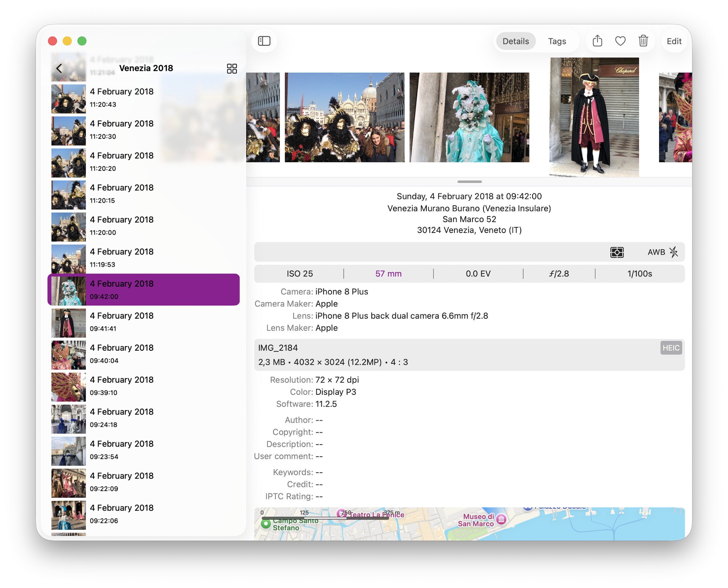Click the AWB white balance label
This screenshot has width=728, height=588.
656,252
